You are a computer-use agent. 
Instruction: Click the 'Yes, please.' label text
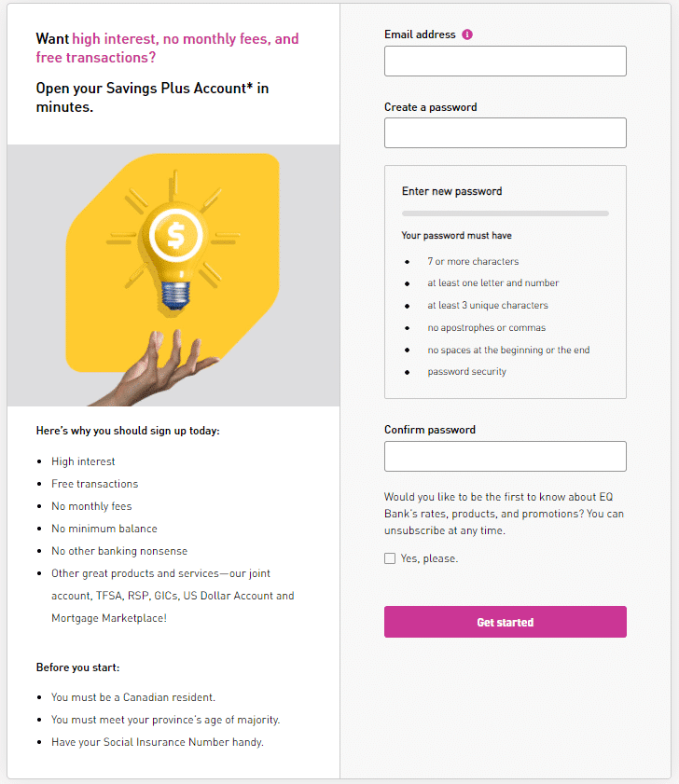click(429, 558)
